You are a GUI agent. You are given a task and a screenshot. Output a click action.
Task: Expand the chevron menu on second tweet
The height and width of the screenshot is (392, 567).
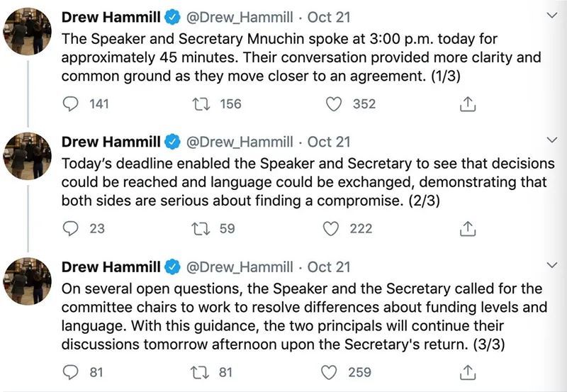click(551, 140)
